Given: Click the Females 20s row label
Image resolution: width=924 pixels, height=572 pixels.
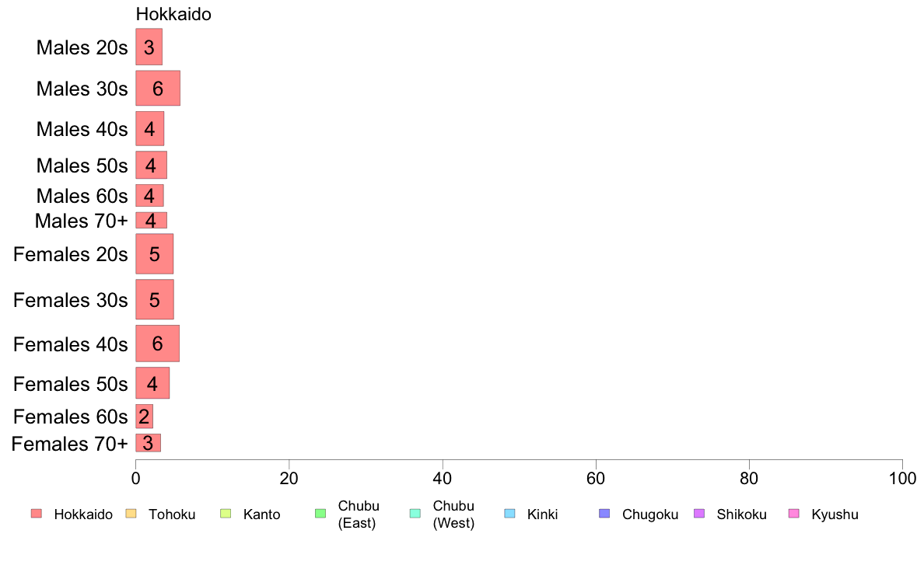Looking at the screenshot, I should 71,254.
